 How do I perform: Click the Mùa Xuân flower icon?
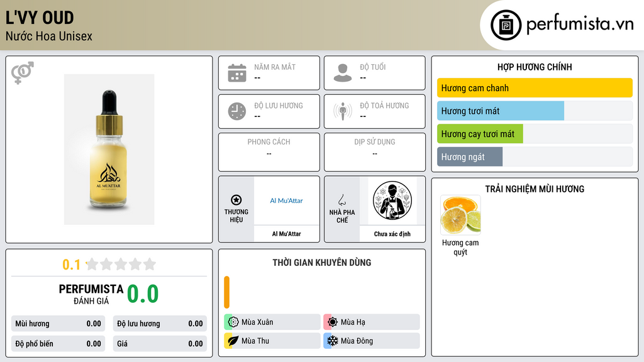233,322
